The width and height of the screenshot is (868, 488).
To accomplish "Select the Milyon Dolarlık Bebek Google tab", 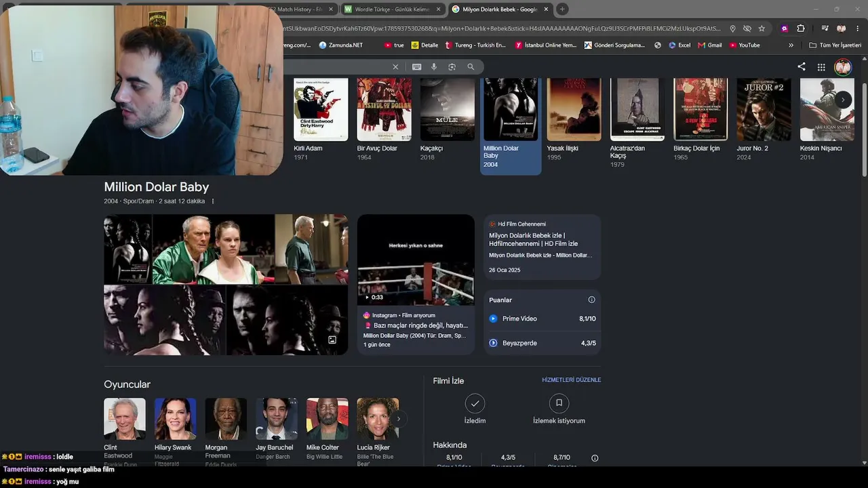I will click(x=499, y=9).
